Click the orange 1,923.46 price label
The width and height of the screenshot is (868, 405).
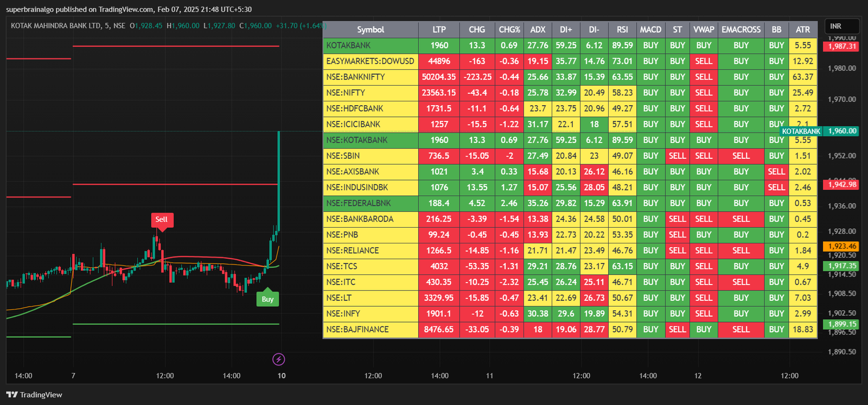[842, 246]
